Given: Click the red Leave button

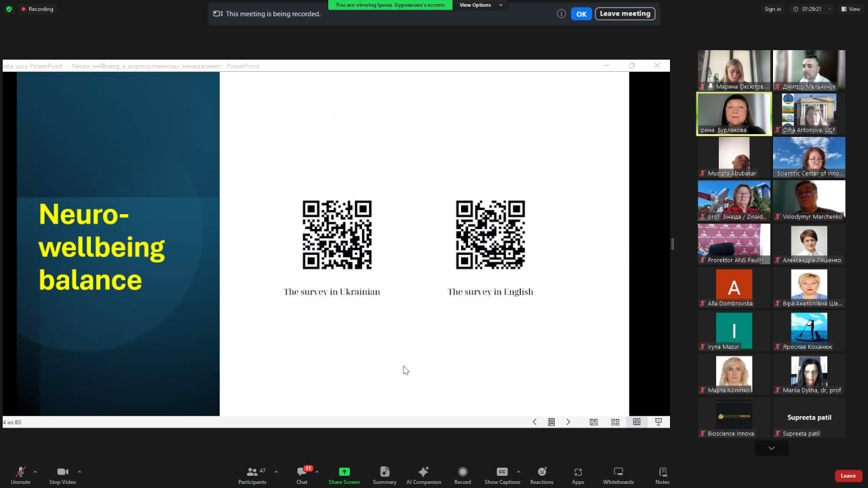Looking at the screenshot, I should click(848, 476).
